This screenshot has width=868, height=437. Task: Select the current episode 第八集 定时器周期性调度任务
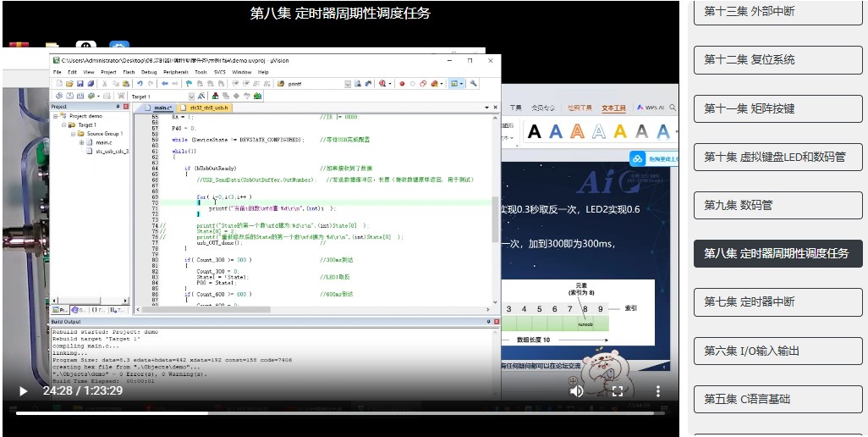pos(777,254)
